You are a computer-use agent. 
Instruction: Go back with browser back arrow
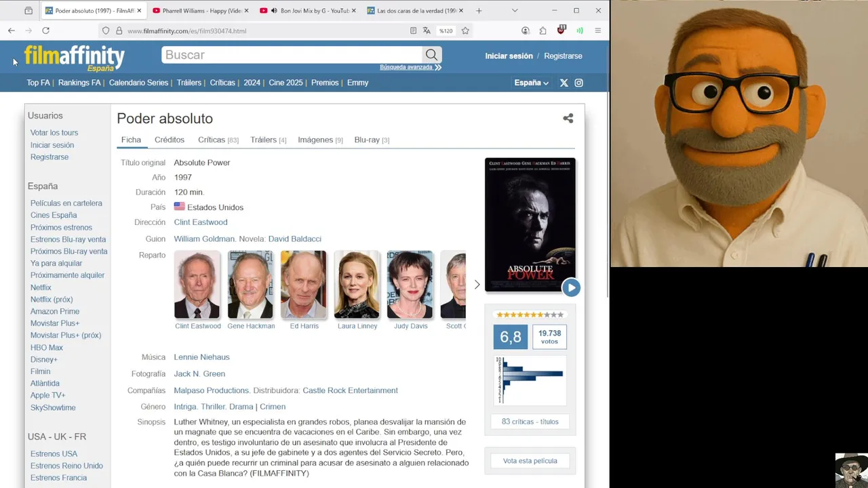point(12,30)
